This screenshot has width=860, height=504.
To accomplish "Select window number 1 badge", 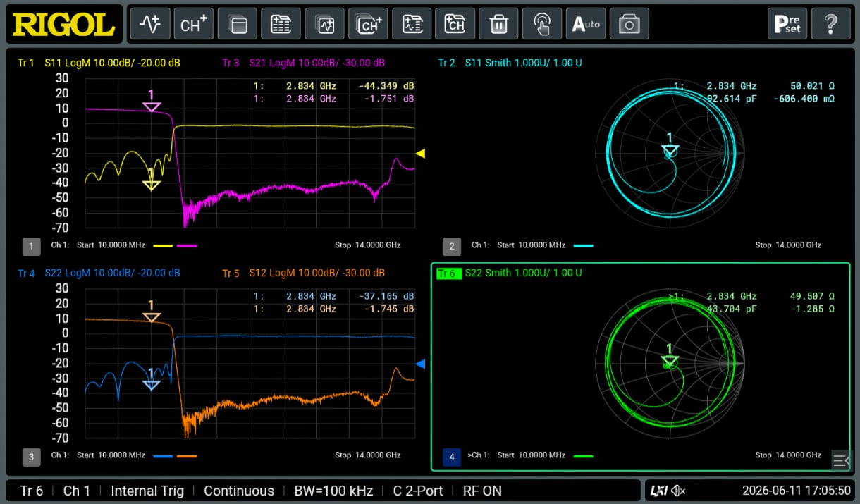I will point(31,246).
